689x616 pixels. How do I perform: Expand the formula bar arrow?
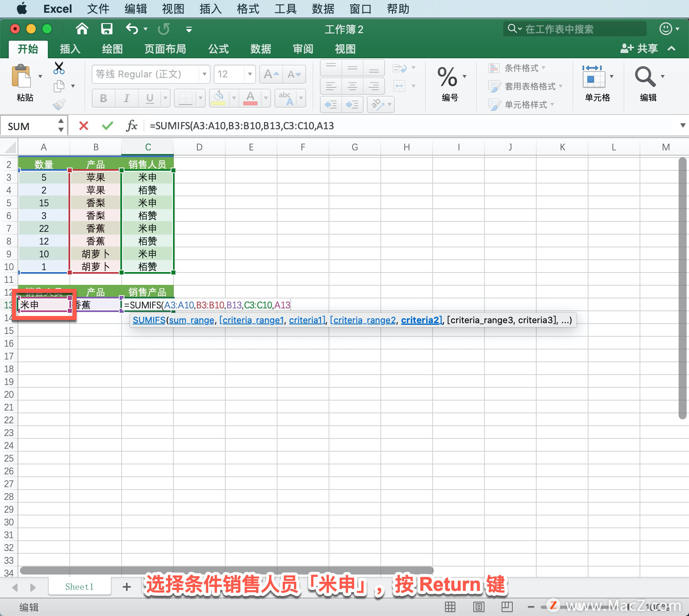click(x=683, y=126)
